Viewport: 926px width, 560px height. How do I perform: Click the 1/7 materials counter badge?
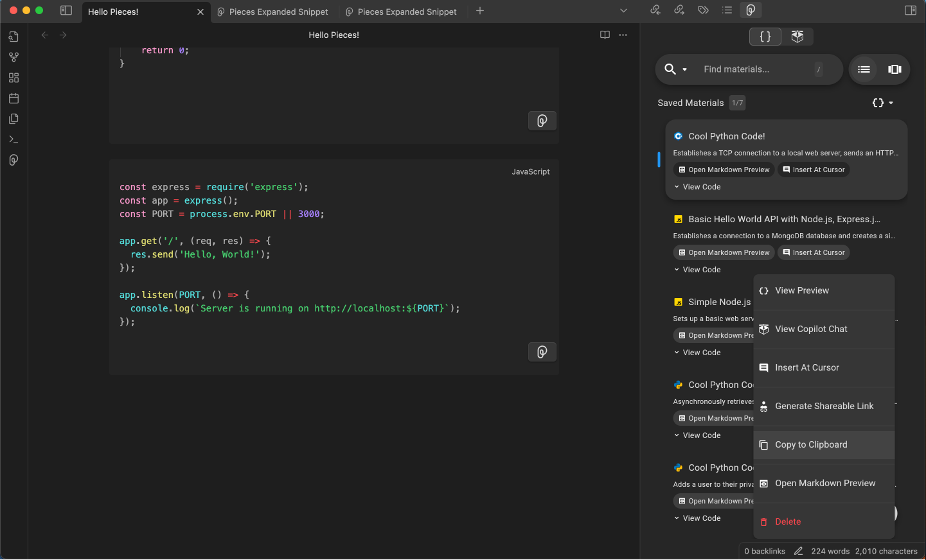737,103
